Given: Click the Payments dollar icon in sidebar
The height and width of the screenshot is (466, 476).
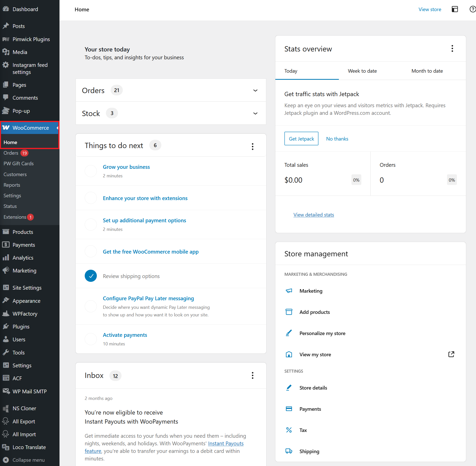Looking at the screenshot, I should click(6, 245).
